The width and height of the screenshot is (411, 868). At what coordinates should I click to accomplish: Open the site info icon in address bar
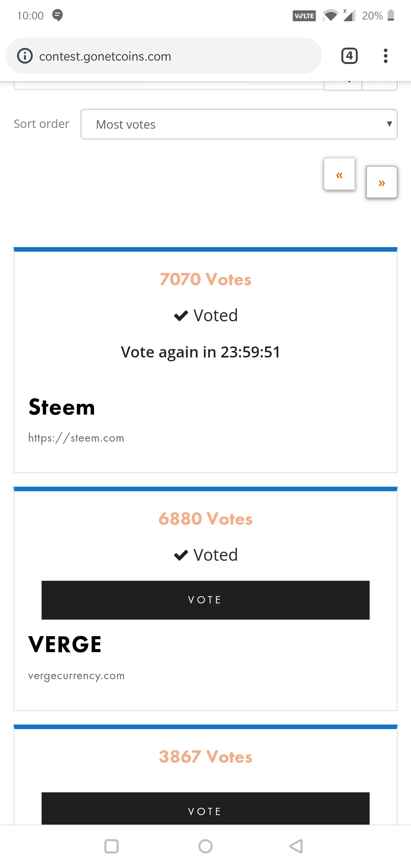click(25, 56)
